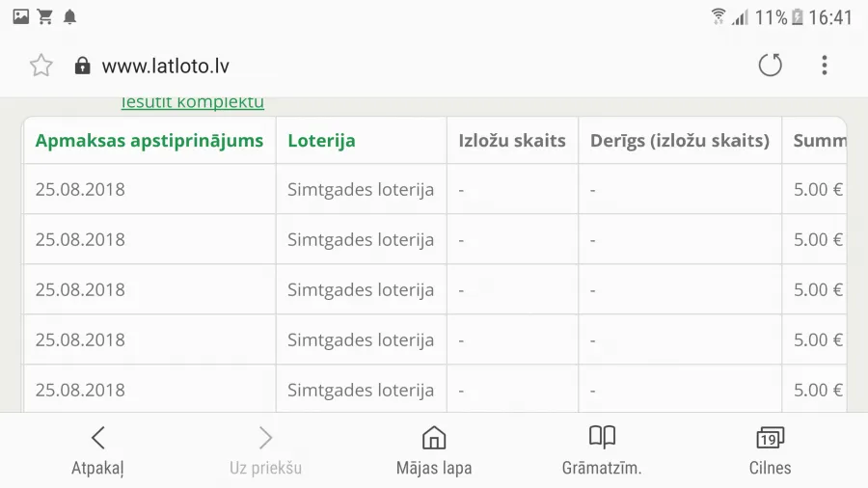Tap the first row date 25.08.2018
Viewport: 868px width, 488px height.
coord(80,189)
